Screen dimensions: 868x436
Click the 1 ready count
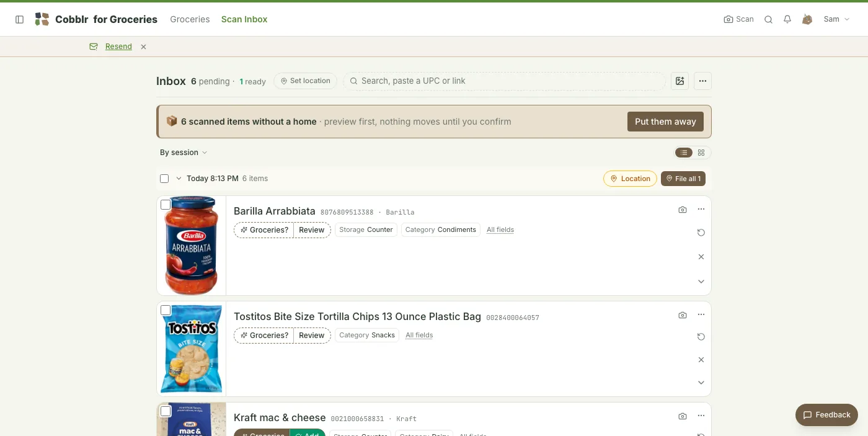coord(253,81)
